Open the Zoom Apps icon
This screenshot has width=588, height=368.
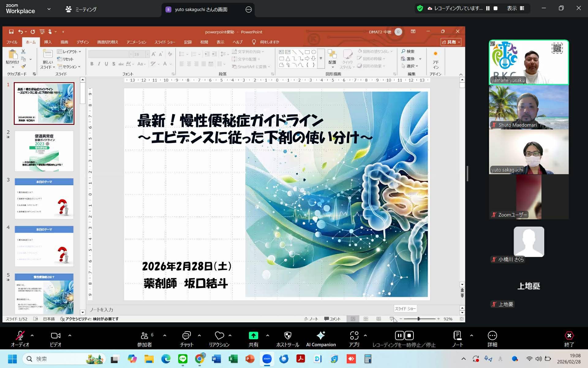click(354, 336)
